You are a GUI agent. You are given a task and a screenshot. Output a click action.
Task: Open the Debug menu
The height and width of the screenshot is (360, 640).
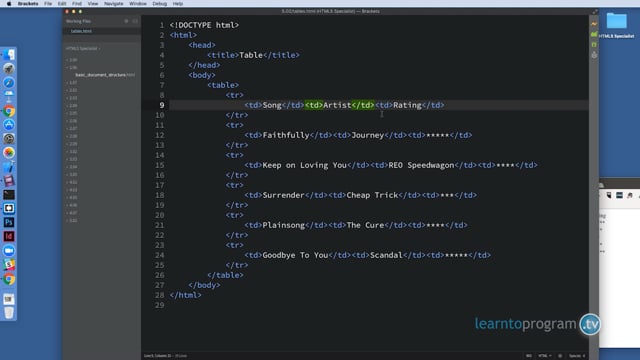point(159,4)
